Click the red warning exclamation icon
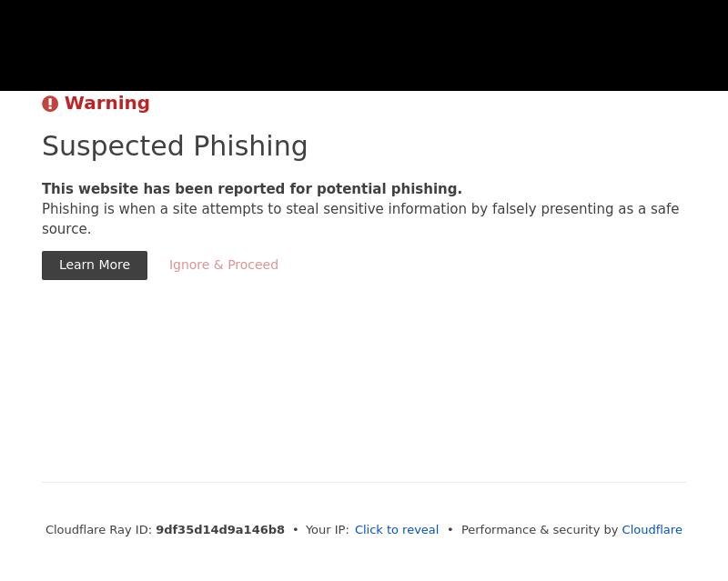728x581 pixels. (50, 104)
